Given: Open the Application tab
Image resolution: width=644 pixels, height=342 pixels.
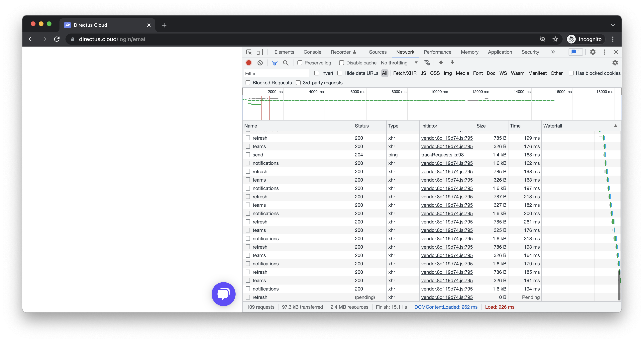Looking at the screenshot, I should pos(500,52).
